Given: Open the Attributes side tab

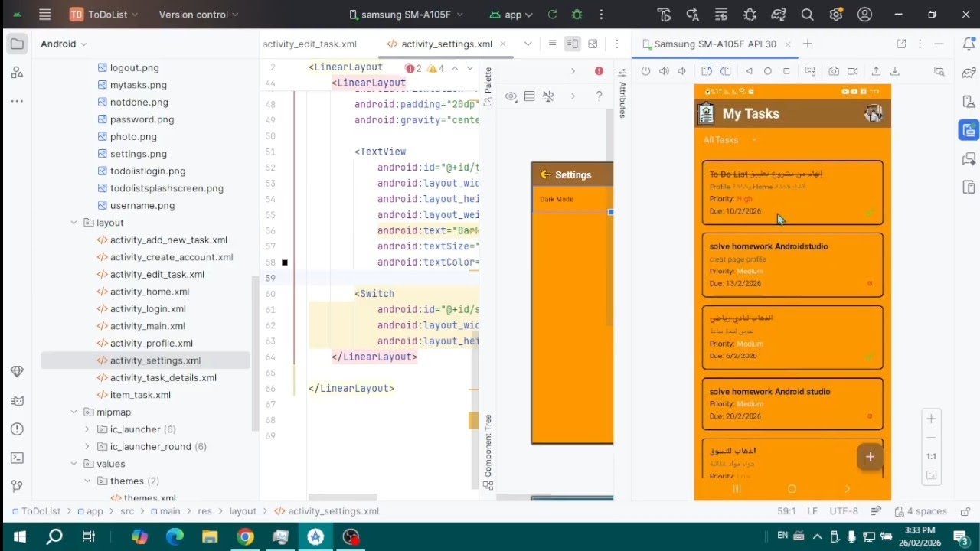Looking at the screenshot, I should tap(622, 94).
